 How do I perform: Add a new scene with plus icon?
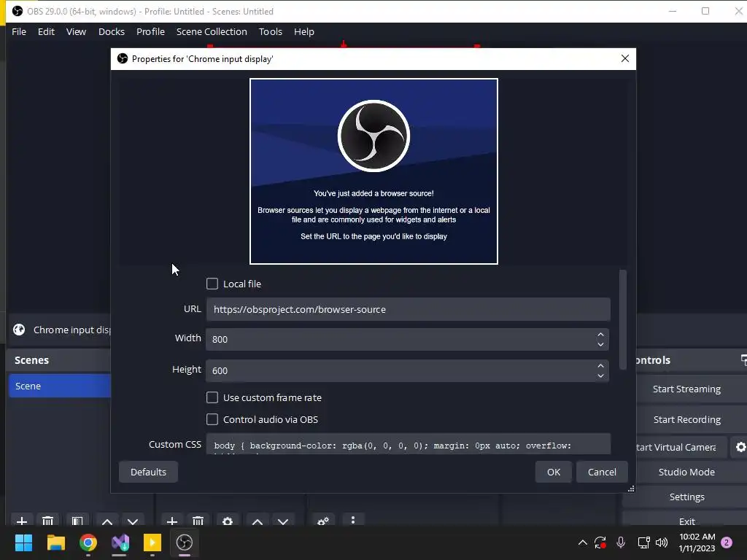pyautogui.click(x=21, y=521)
